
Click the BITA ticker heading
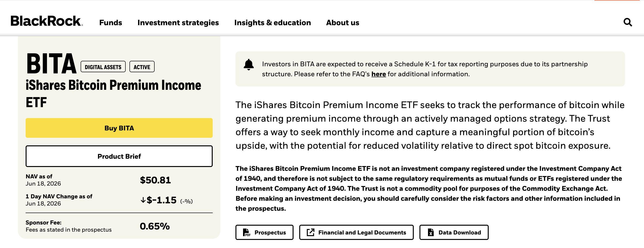(51, 64)
